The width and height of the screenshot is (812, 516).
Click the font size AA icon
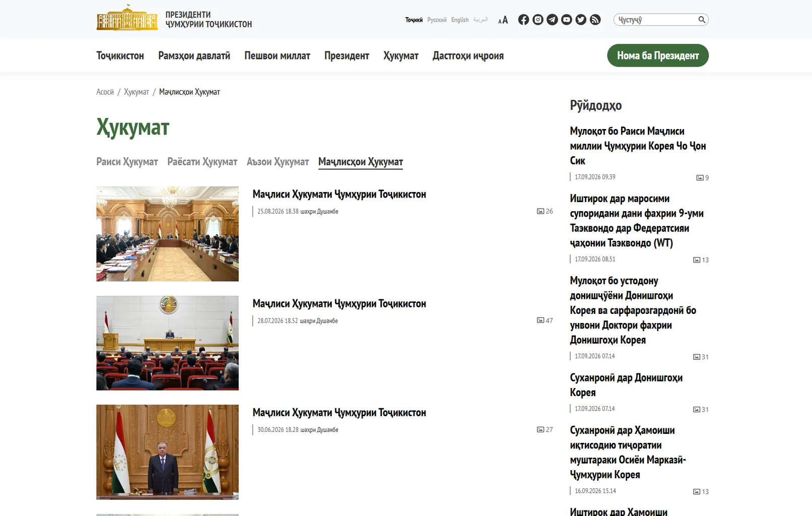pyautogui.click(x=503, y=20)
